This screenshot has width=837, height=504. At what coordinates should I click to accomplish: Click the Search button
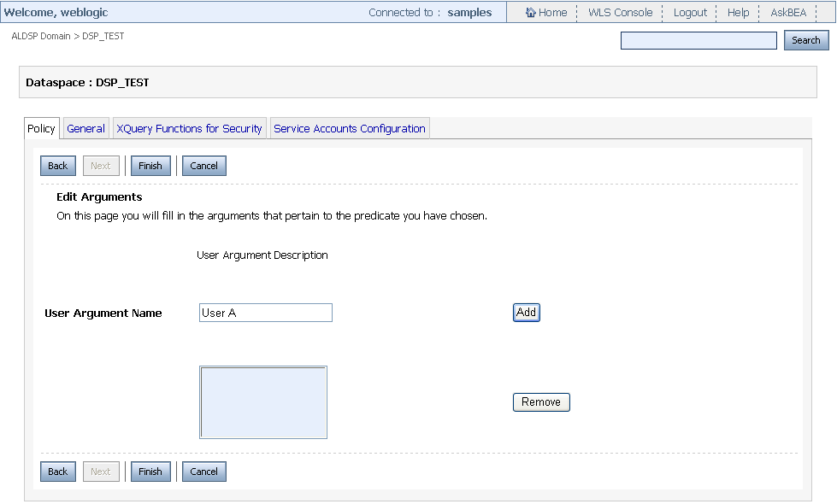[806, 40]
